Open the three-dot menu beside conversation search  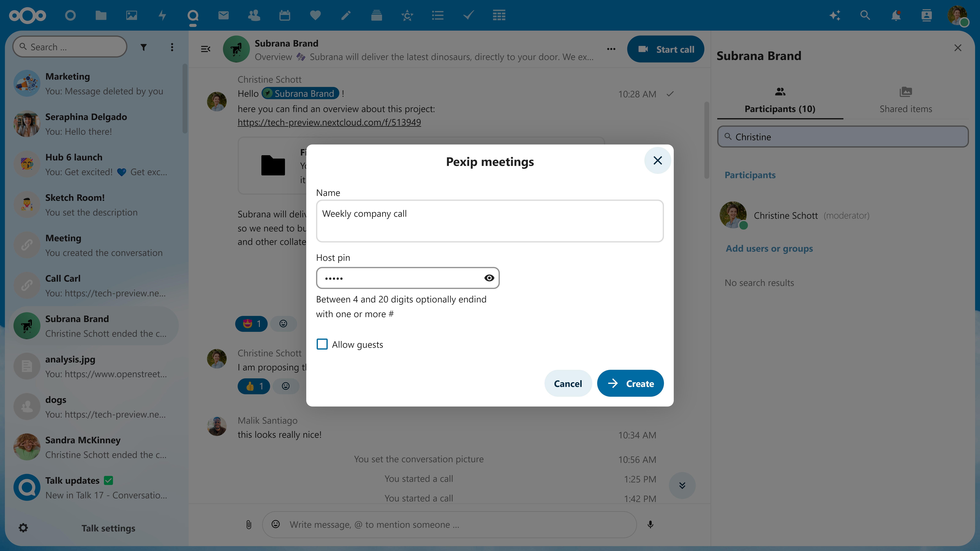point(172,47)
